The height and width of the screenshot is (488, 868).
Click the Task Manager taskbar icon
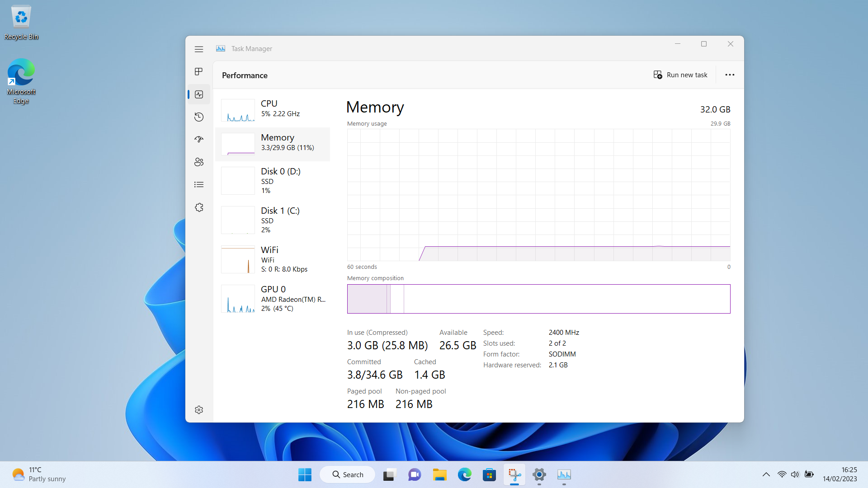(564, 475)
